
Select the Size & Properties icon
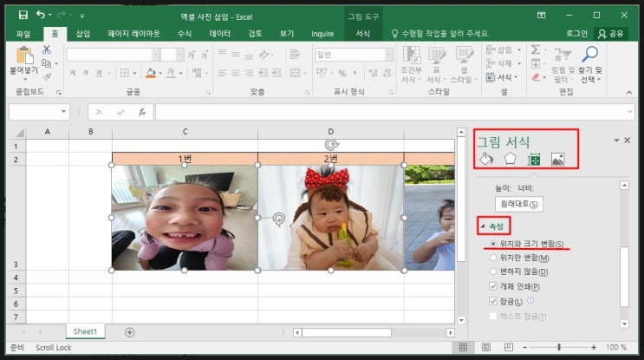coord(535,160)
